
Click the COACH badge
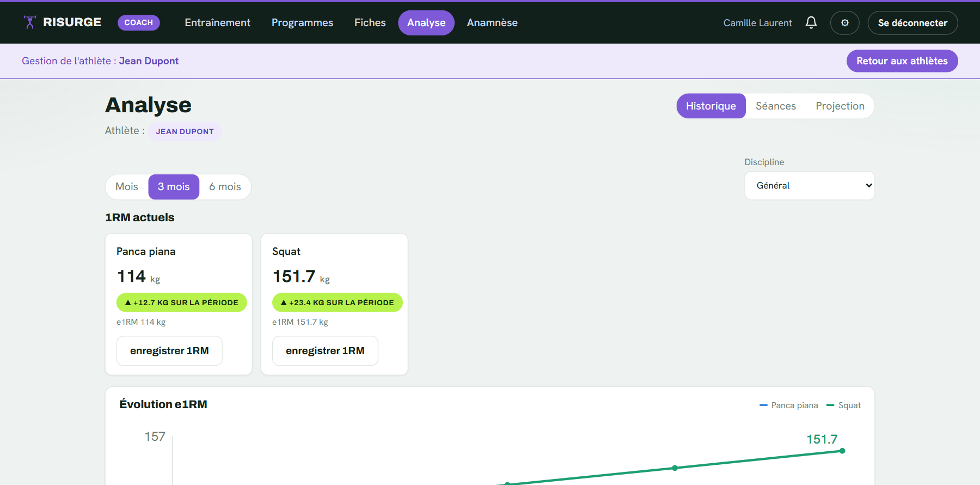pos(139,22)
